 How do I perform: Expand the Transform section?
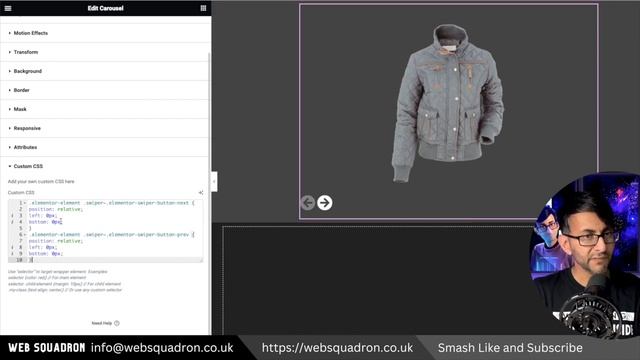(104, 52)
